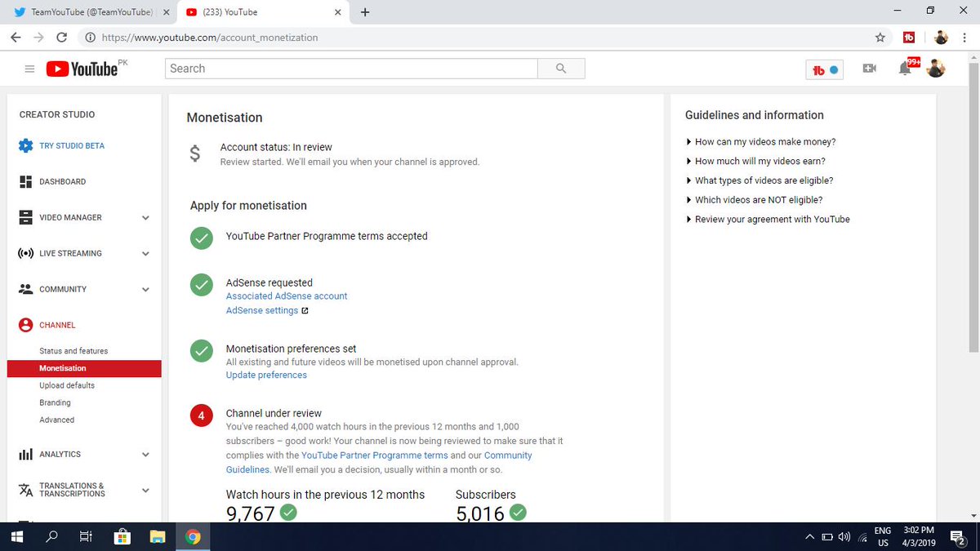Expand 'How can my videos make money?'

[x=760, y=142]
